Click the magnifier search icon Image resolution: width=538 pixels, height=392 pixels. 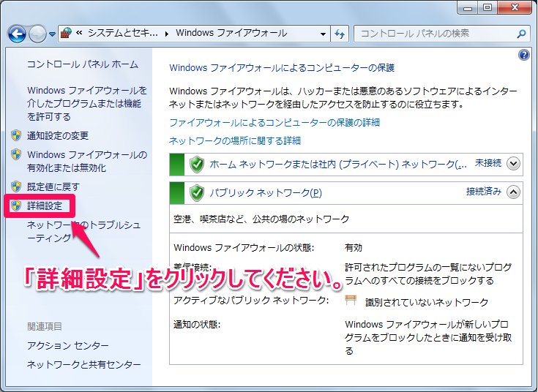521,34
